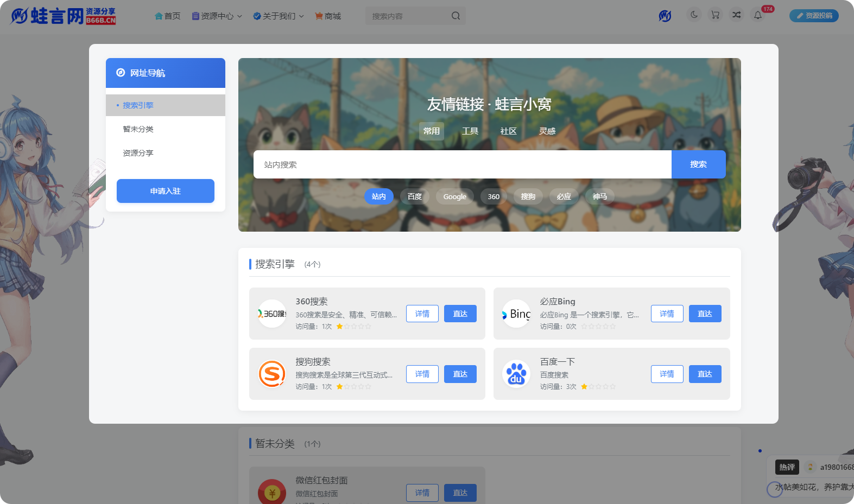This screenshot has width=854, height=504.
Task: Click the 热评 label badge
Action: tap(787, 467)
